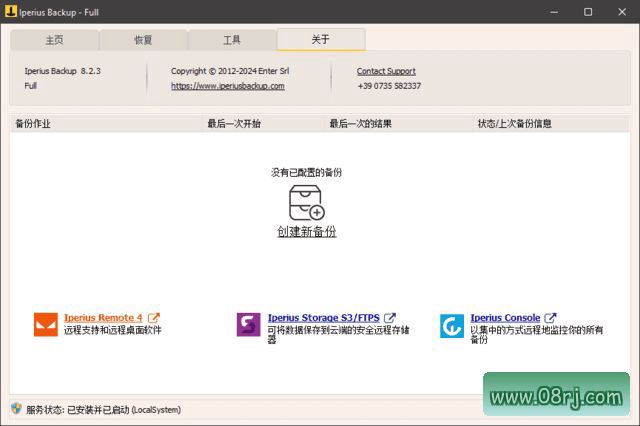Click the orange Iperius Remote logo icon
640x426 pixels.
click(46, 325)
